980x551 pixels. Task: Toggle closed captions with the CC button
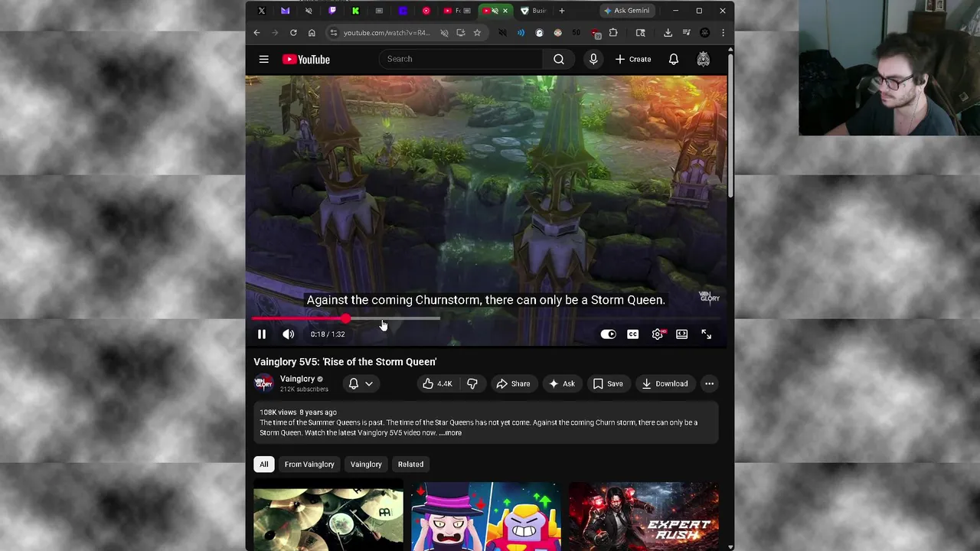(x=633, y=334)
